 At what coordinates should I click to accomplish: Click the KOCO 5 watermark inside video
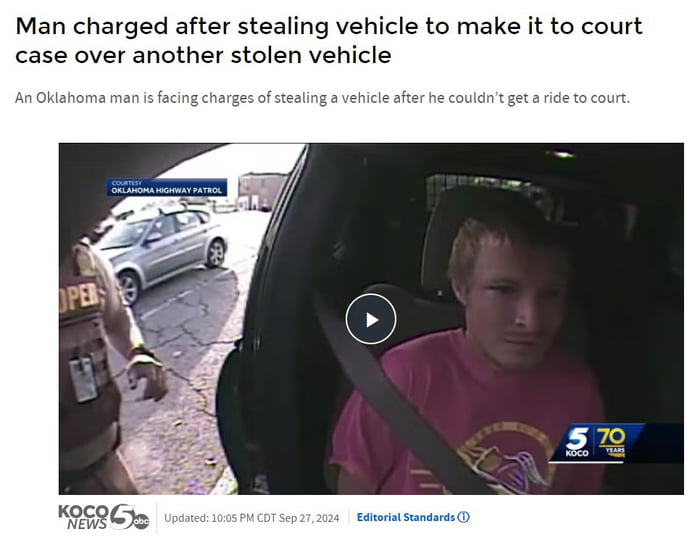click(x=577, y=443)
